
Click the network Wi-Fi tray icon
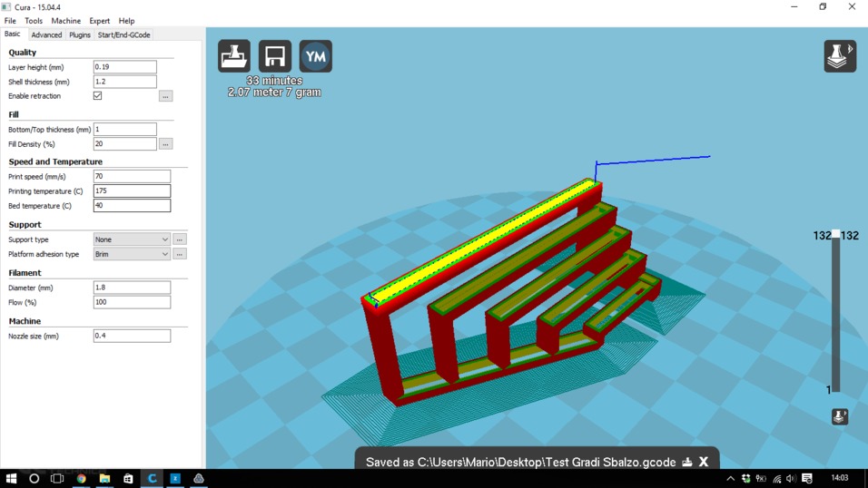click(x=777, y=479)
